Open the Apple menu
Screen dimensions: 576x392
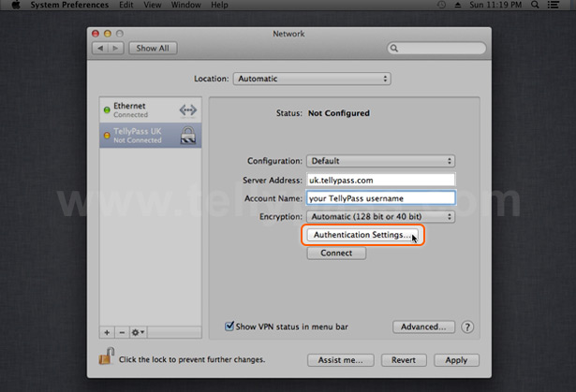pos(16,5)
